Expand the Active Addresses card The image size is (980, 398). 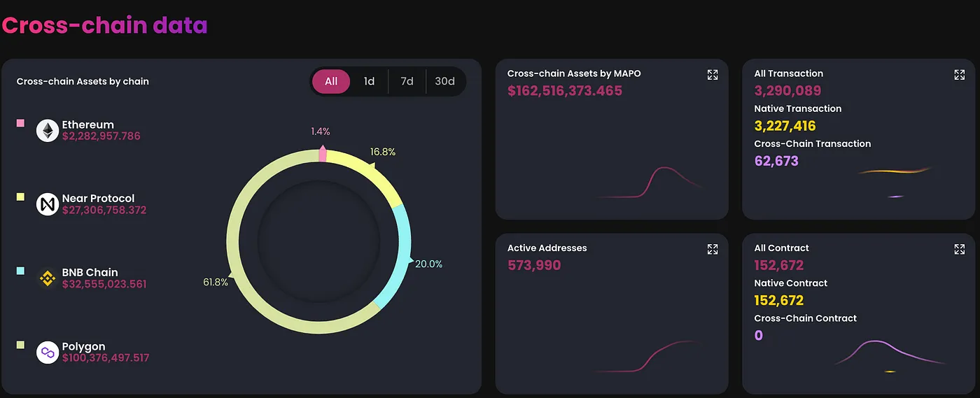pos(713,250)
